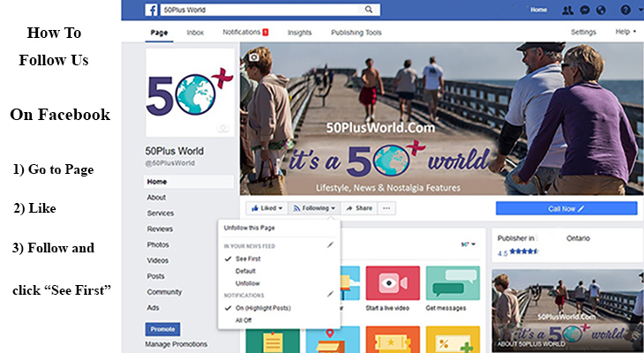Open the About 50Plus World thumbnail

pos(567,311)
